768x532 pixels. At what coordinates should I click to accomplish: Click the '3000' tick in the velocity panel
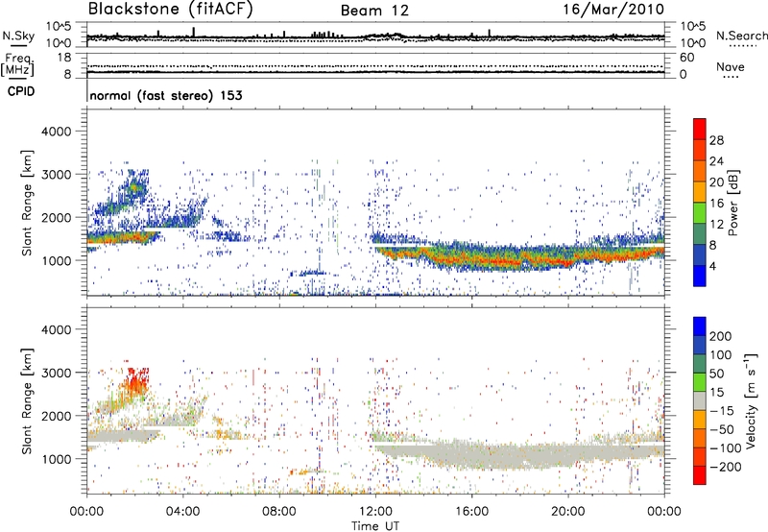coord(56,373)
